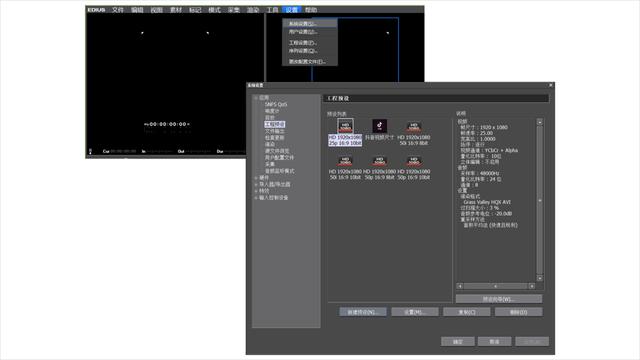Click the player timecode 00:00:00:00 display
The image size is (640, 360).
coord(167,124)
